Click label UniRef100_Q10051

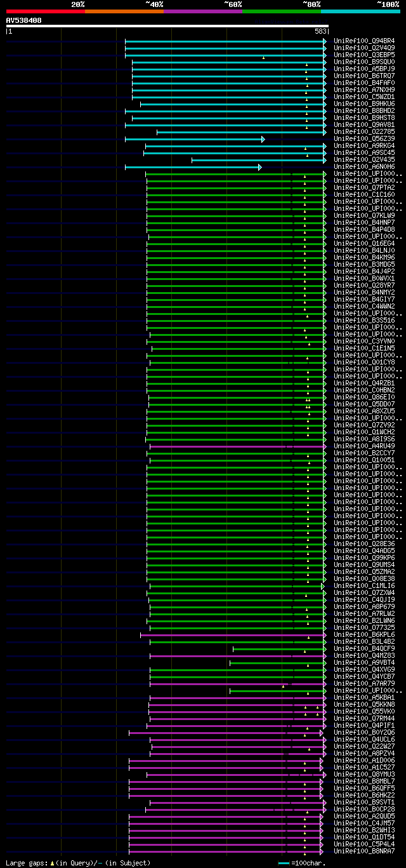[364, 460]
